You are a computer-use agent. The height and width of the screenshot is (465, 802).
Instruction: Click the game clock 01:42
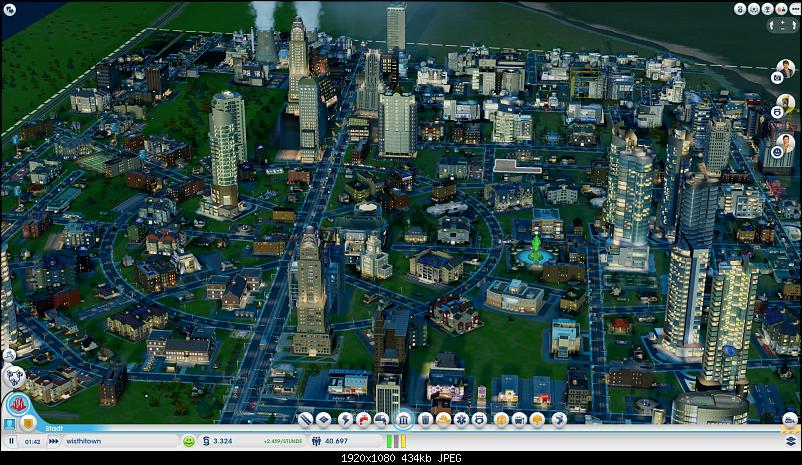pos(32,441)
